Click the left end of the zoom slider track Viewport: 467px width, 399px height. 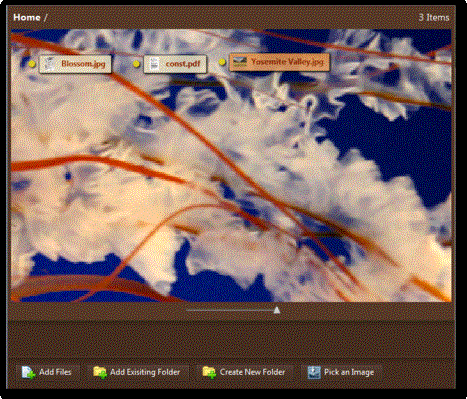[188, 310]
